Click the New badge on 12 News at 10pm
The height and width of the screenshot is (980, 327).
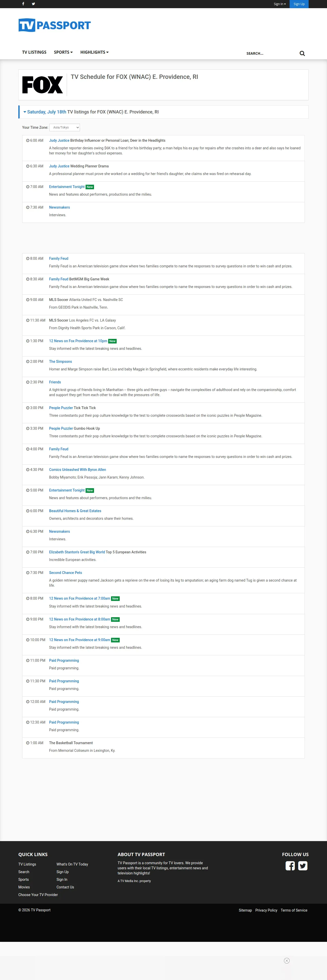click(x=112, y=341)
